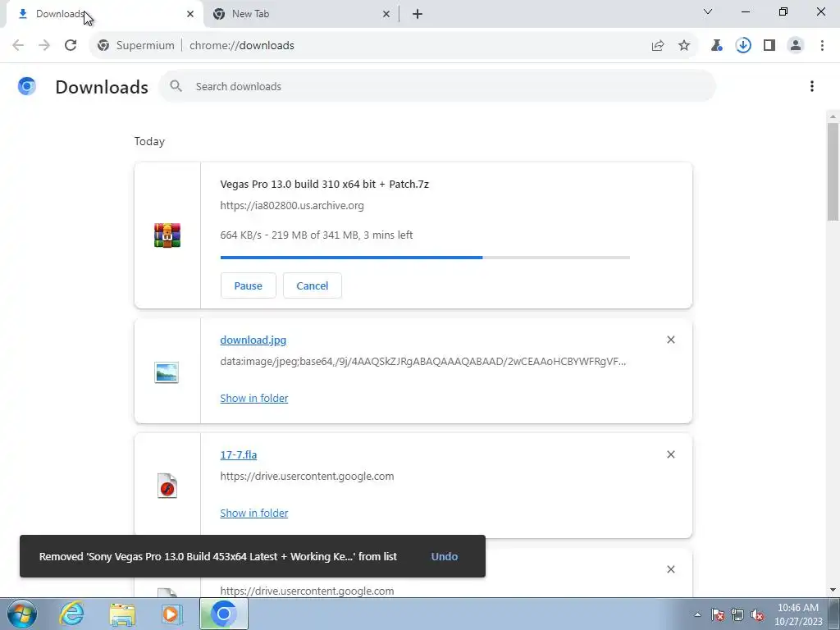Show hidden system tray icons
This screenshot has width=840, height=630.
point(697,614)
